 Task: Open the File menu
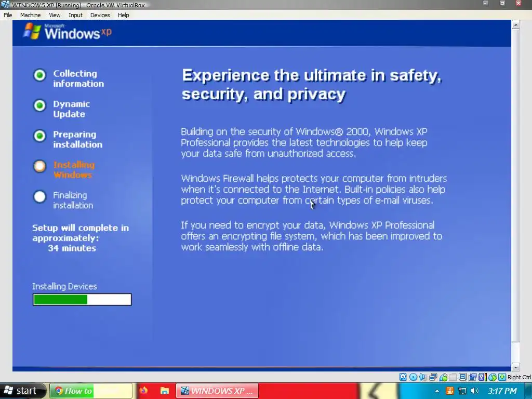(8, 15)
